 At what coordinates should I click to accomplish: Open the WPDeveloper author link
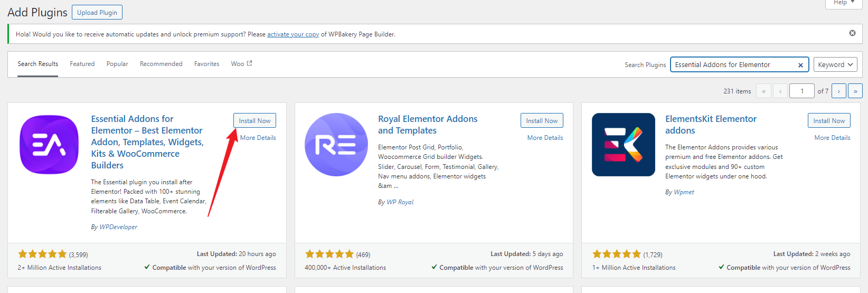point(118,227)
